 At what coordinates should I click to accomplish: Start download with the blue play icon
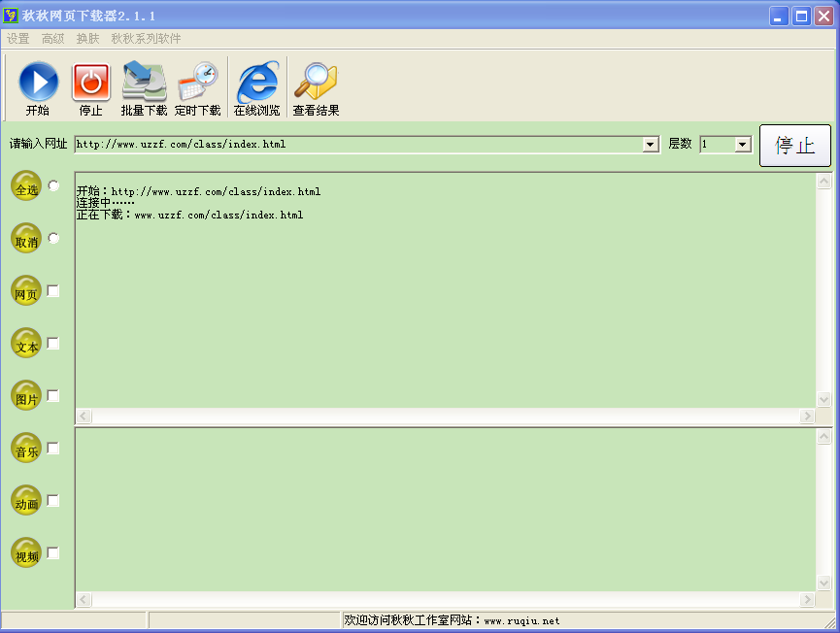(x=38, y=82)
